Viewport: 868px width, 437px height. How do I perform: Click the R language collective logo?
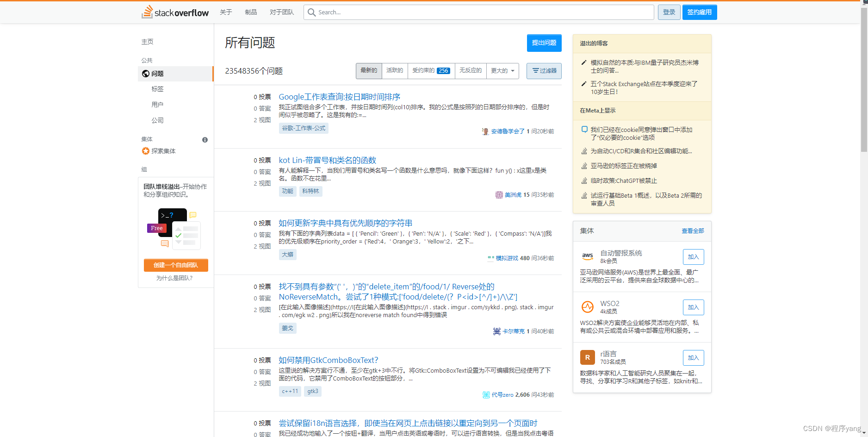pyautogui.click(x=588, y=357)
